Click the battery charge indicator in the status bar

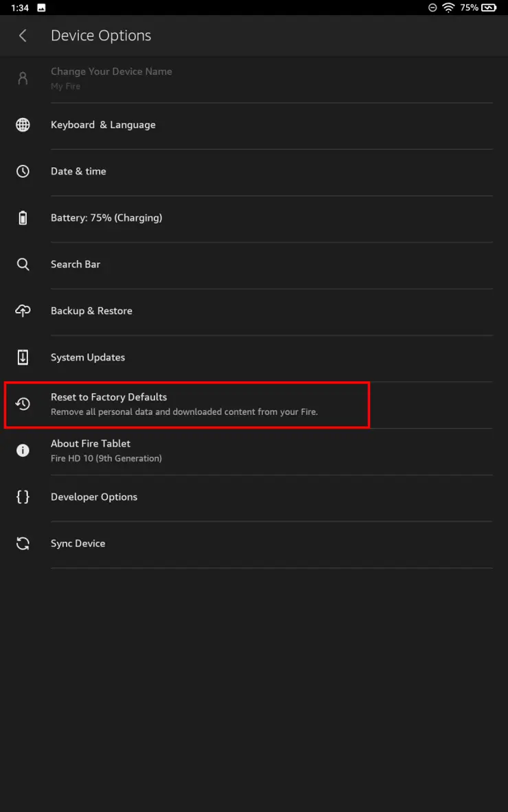click(x=485, y=8)
